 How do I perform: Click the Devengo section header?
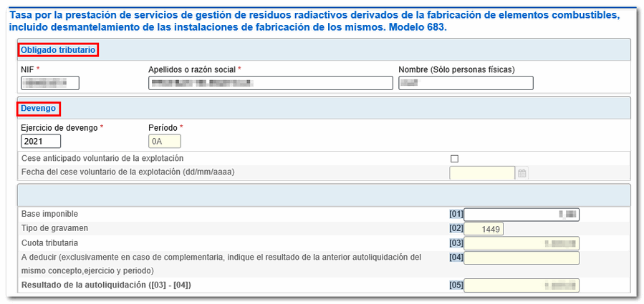tap(39, 108)
